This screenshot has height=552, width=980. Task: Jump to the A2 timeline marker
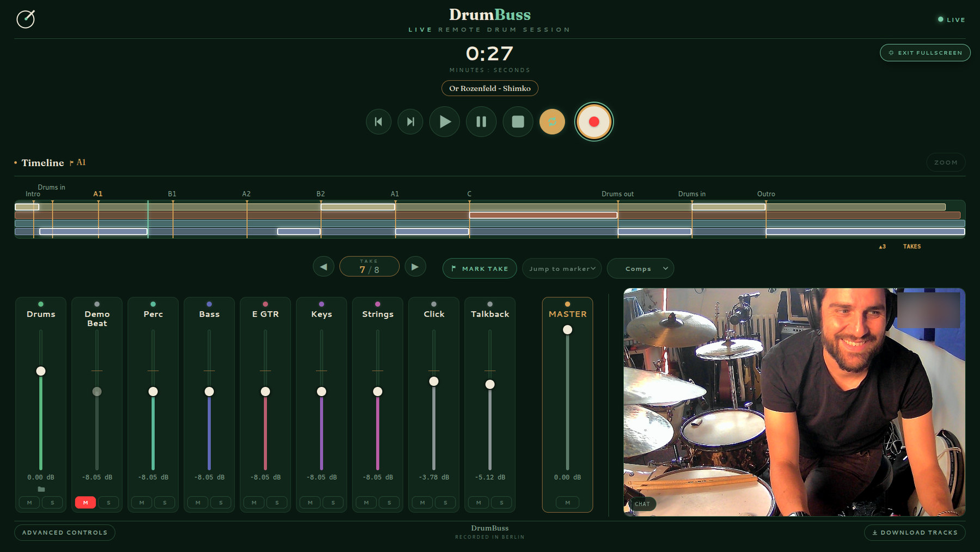click(246, 194)
